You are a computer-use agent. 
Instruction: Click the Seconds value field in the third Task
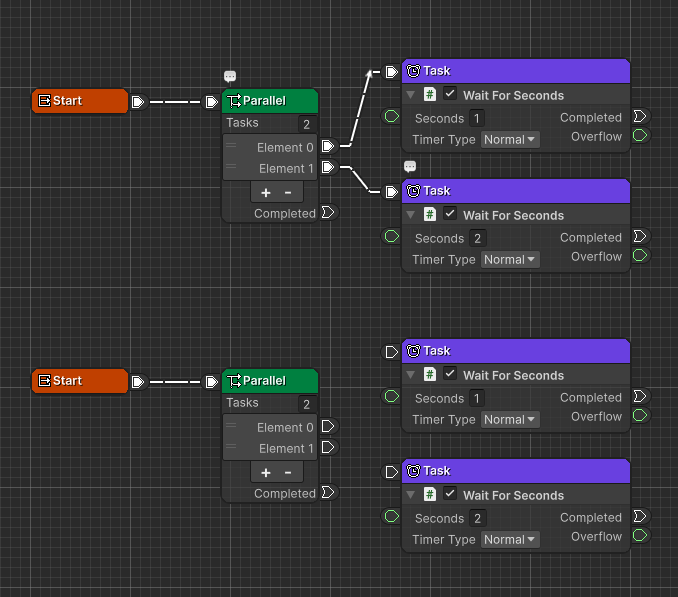pos(477,398)
